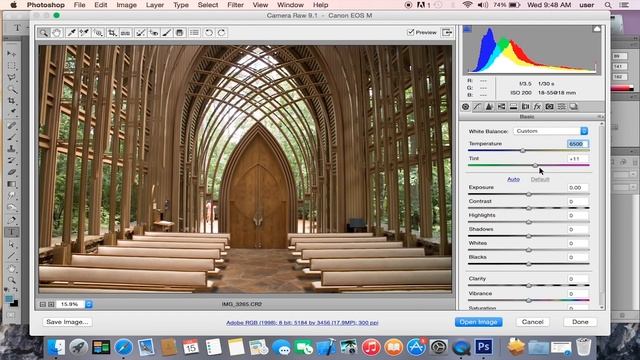640x360 pixels.
Task: Open the Layer menu
Action: point(155,5)
